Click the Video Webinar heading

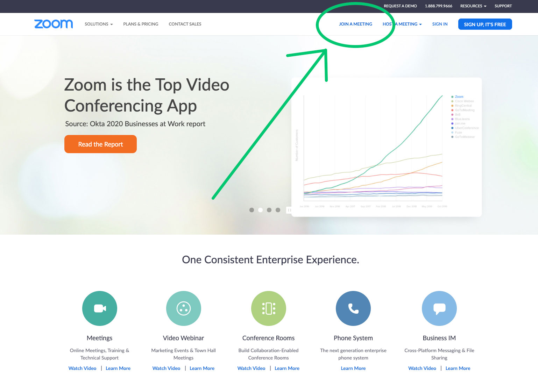pyautogui.click(x=183, y=338)
